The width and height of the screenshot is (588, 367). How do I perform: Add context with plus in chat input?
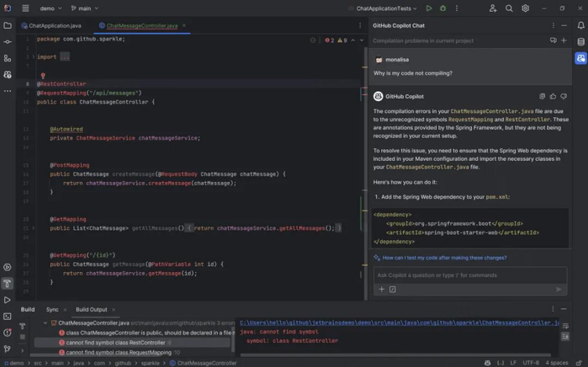[381, 289]
